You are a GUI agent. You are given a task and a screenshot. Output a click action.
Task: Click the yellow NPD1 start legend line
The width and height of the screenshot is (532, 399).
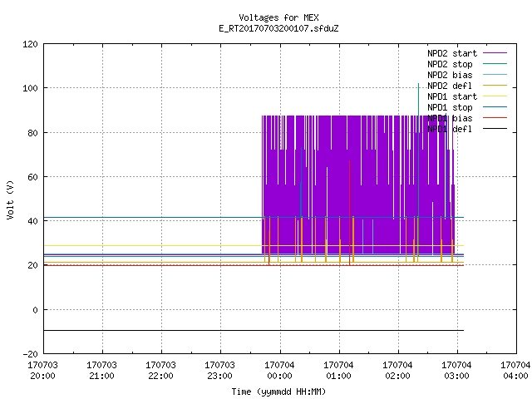tap(495, 96)
